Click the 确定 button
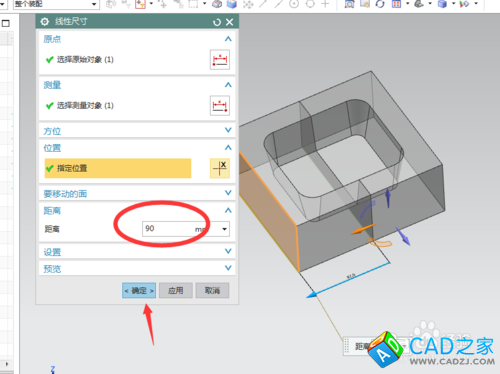Image resolution: width=500 pixels, height=374 pixels. tap(139, 291)
